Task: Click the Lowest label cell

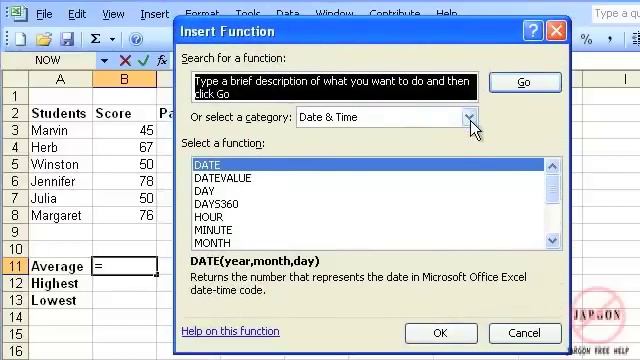Action: point(60,301)
